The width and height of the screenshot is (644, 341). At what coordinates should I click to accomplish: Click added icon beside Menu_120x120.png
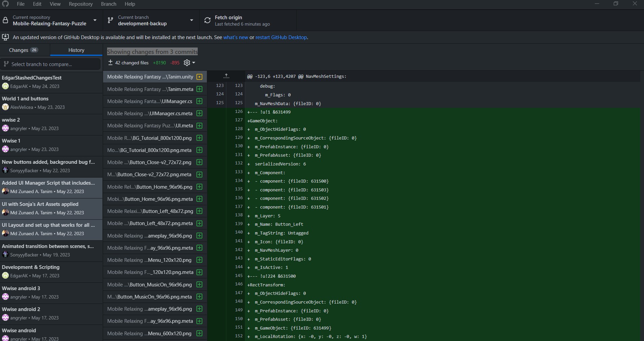[x=199, y=260]
